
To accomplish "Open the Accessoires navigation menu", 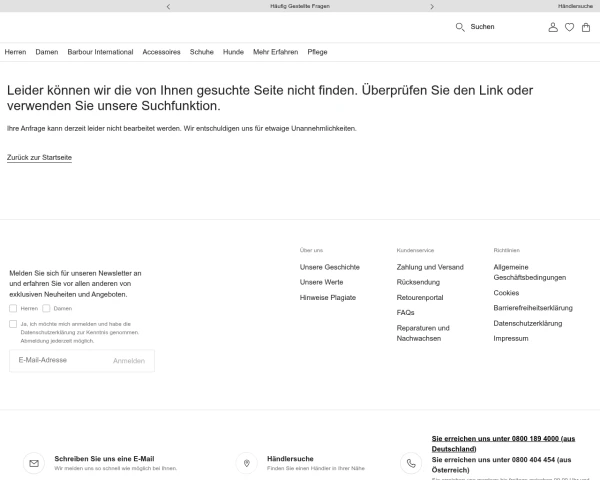I will 162,51.
